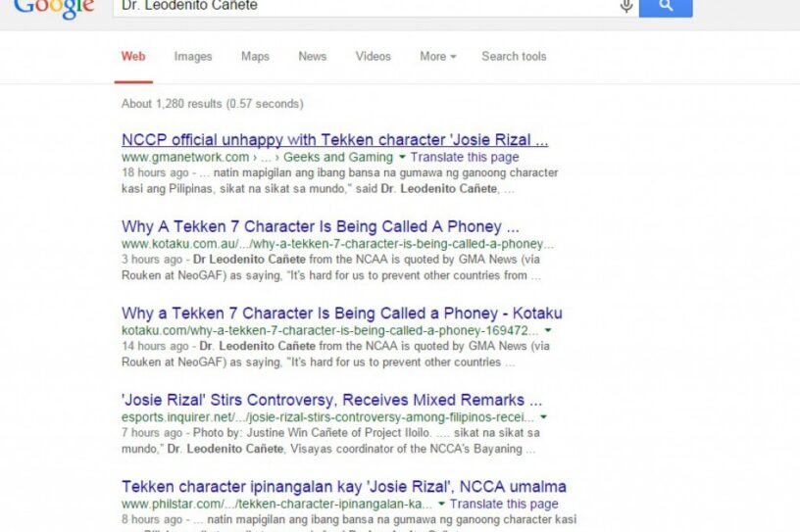
Task: Open Tekken character ipinangalan philstar result
Action: point(343,487)
